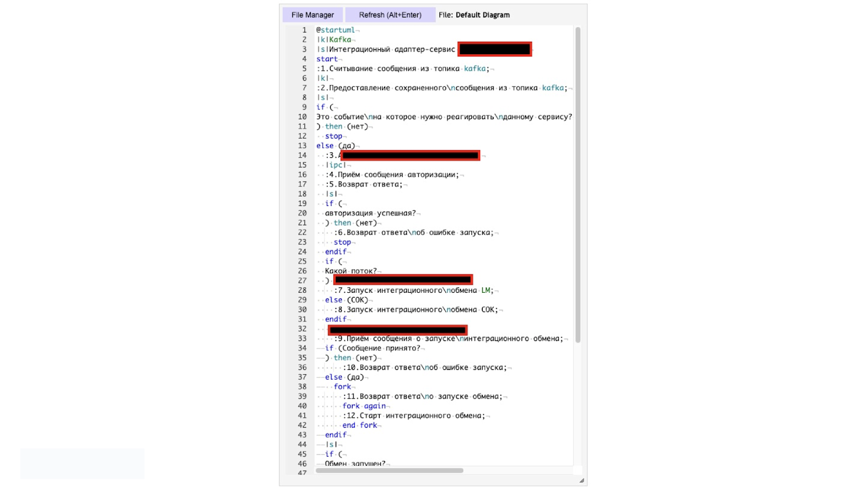Click 'else (да)' on line 37

tap(344, 377)
